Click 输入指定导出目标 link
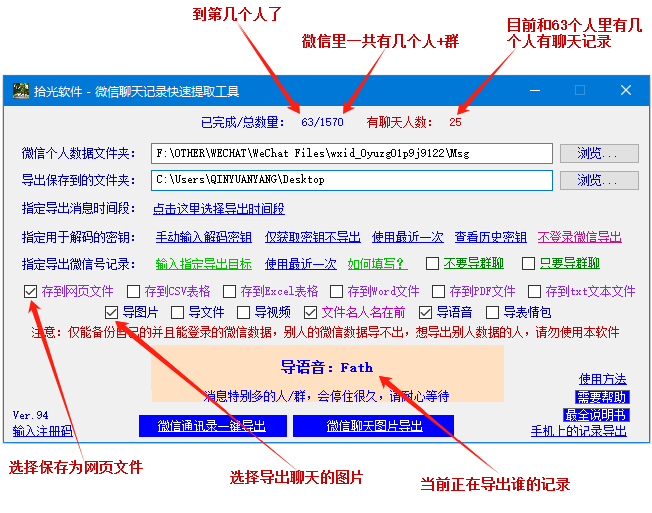Screen dimensions: 652x513 204,264
